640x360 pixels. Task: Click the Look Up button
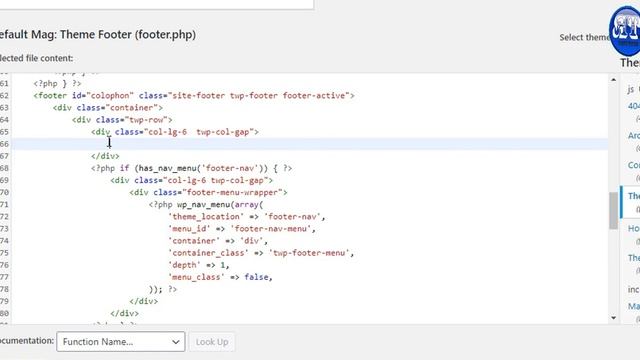click(212, 342)
